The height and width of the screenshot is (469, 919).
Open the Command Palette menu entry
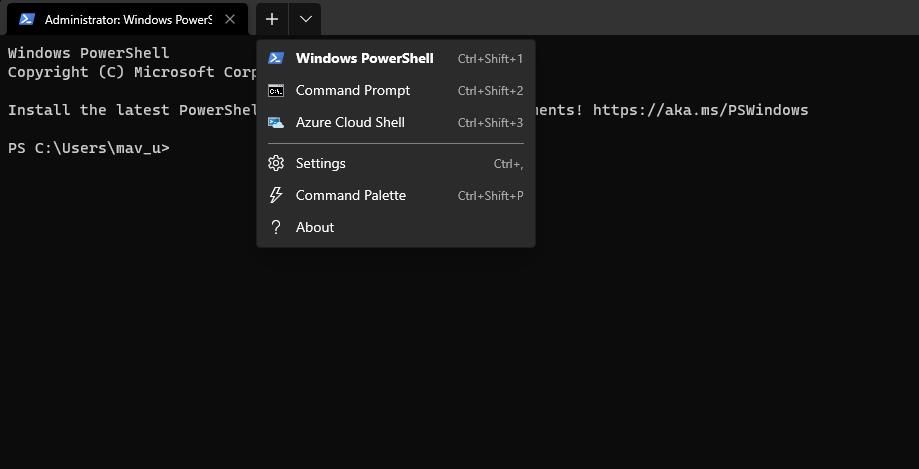pos(351,195)
